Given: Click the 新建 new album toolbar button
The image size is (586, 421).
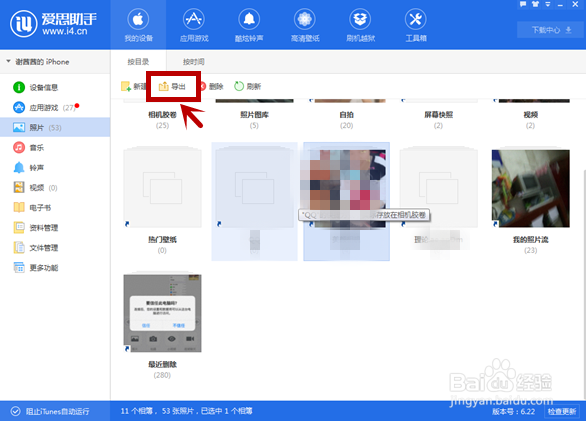Looking at the screenshot, I should (x=133, y=86).
